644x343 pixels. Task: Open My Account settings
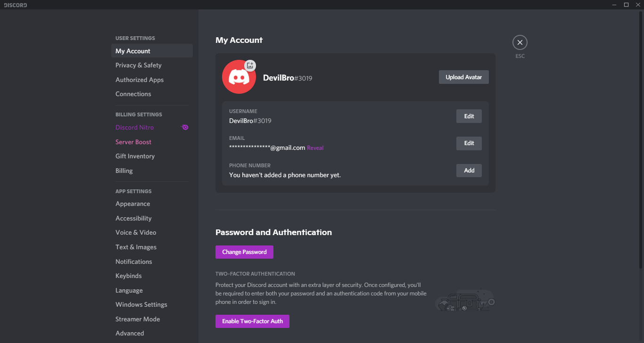pos(152,51)
